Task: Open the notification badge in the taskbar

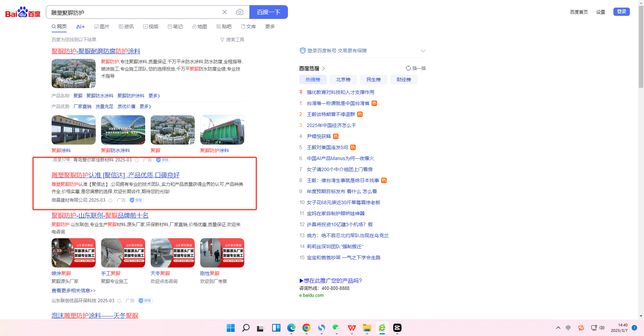Action: click(x=634, y=328)
